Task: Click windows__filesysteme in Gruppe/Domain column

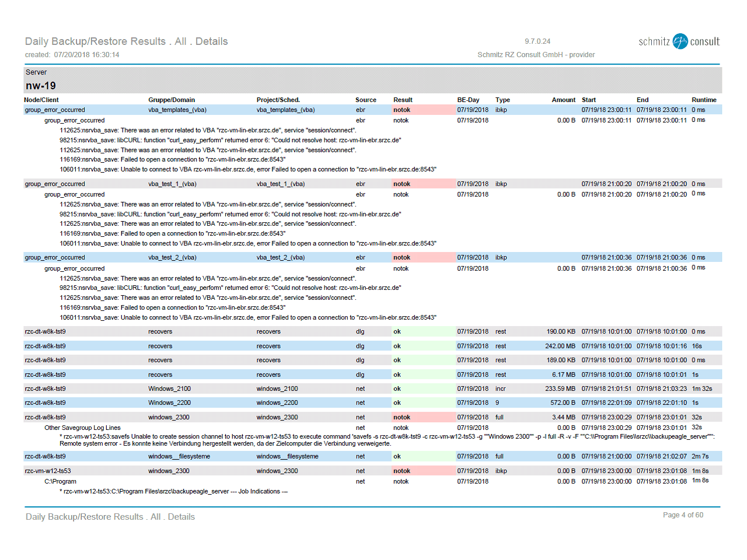Action: tap(179, 456)
